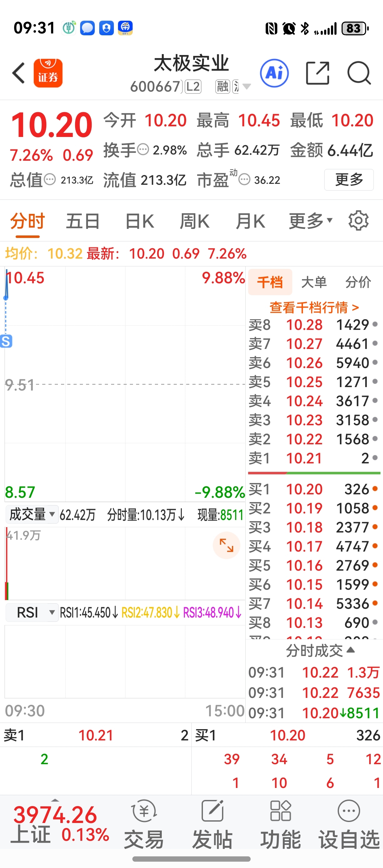Tap info icon next to 总值
Viewport: 383px width, 868px height.
pyautogui.click(x=50, y=179)
